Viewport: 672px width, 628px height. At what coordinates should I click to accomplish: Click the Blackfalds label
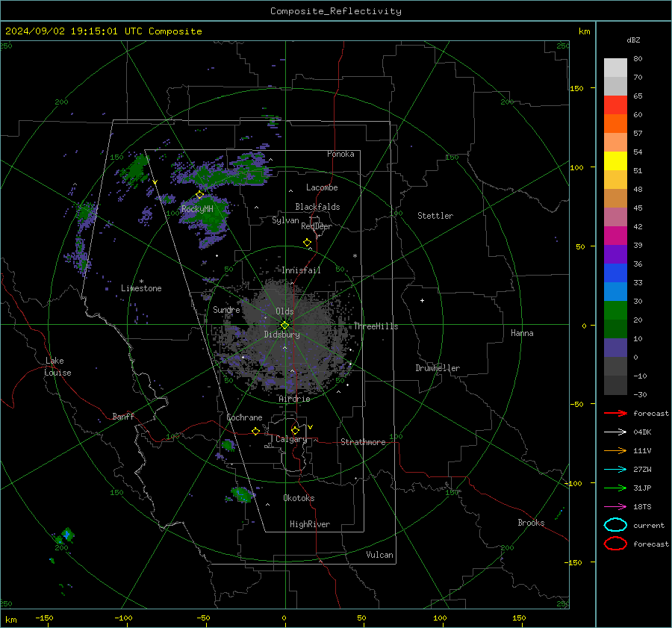[317, 207]
